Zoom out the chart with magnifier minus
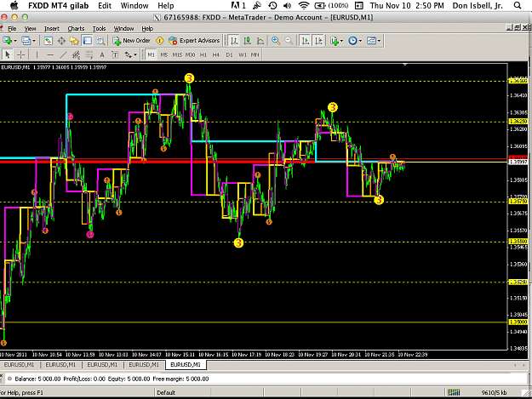The height and width of the screenshot is (399, 532). (289, 41)
